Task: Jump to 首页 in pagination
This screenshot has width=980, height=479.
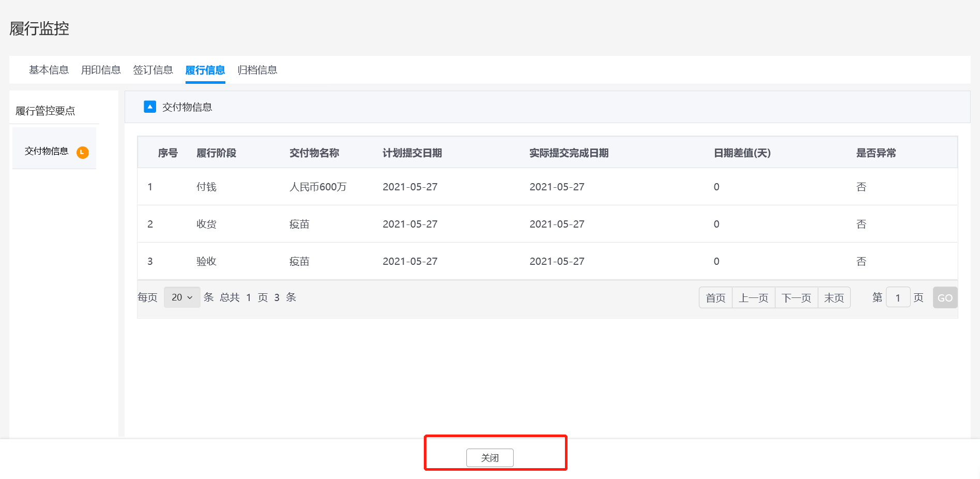Action: pyautogui.click(x=715, y=298)
